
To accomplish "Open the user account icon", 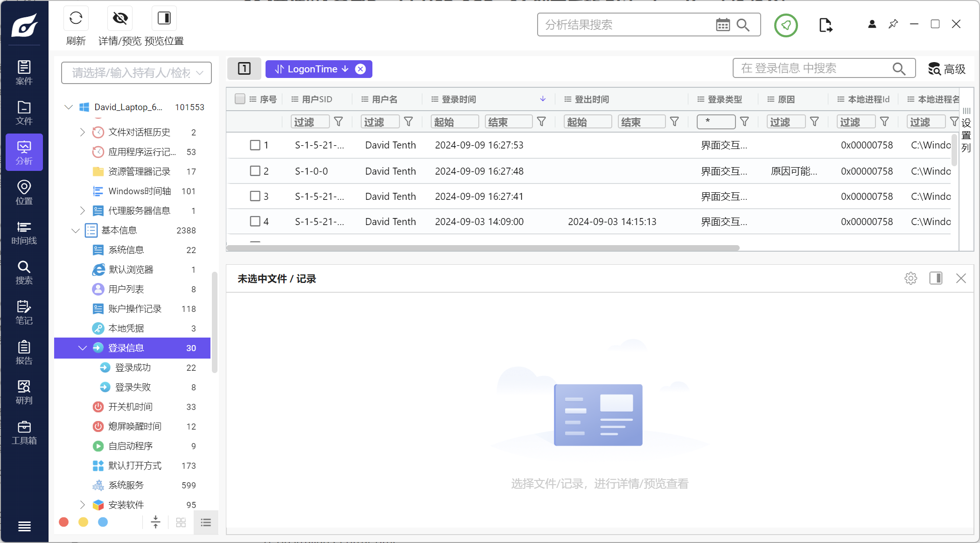I will [872, 24].
